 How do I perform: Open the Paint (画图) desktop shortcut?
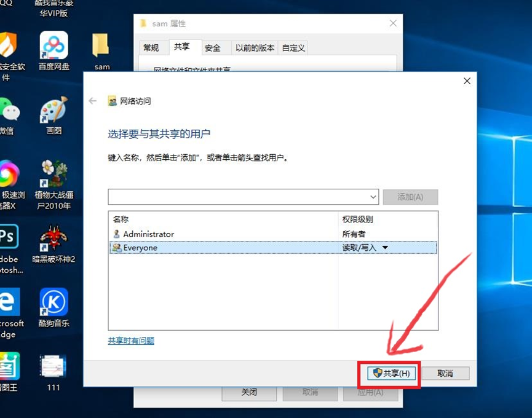(x=54, y=109)
